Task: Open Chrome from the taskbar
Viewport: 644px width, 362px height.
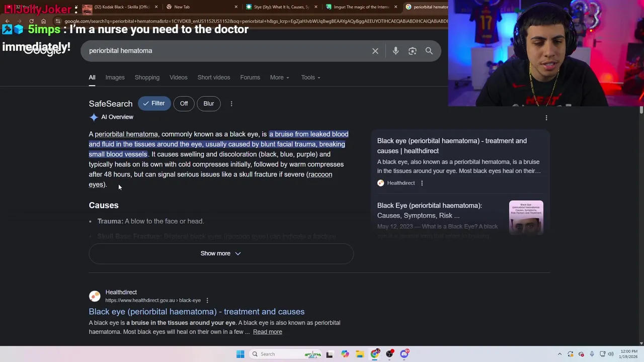Action: tap(375, 354)
